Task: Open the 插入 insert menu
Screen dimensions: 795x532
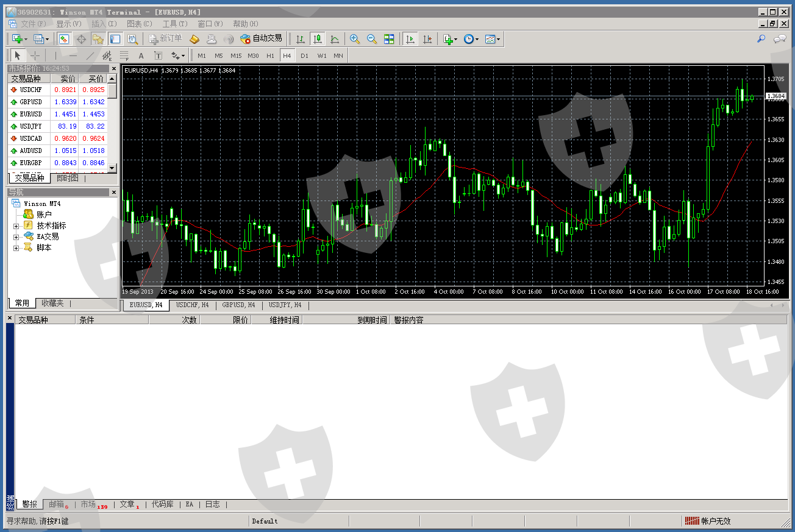Action: point(104,24)
